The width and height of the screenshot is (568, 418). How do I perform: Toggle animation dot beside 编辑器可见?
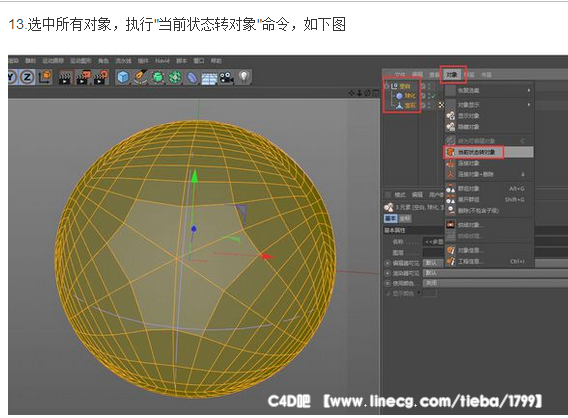click(387, 263)
